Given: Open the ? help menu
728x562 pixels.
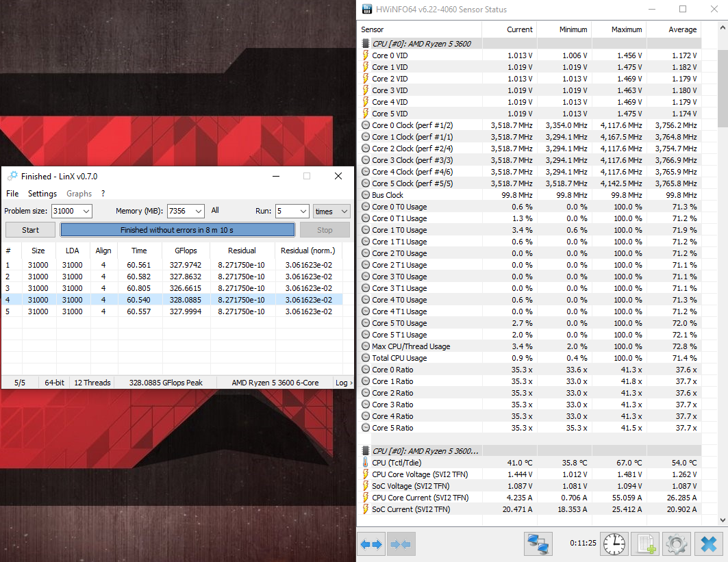Looking at the screenshot, I should tap(103, 194).
